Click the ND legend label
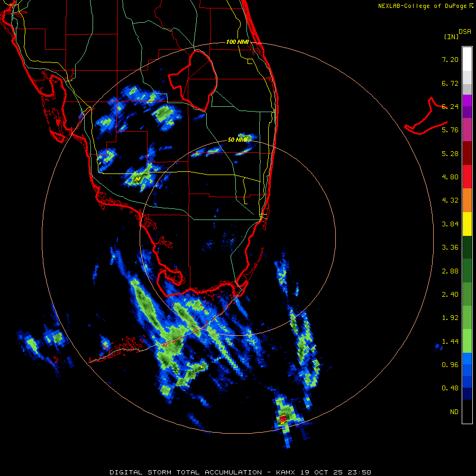476x476 pixels. 454,412
